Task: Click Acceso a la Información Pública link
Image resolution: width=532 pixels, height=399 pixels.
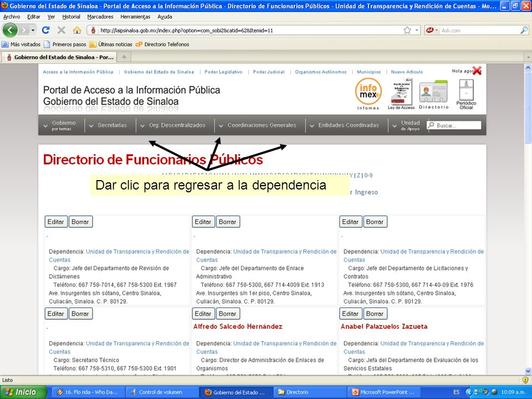Action: tap(78, 72)
